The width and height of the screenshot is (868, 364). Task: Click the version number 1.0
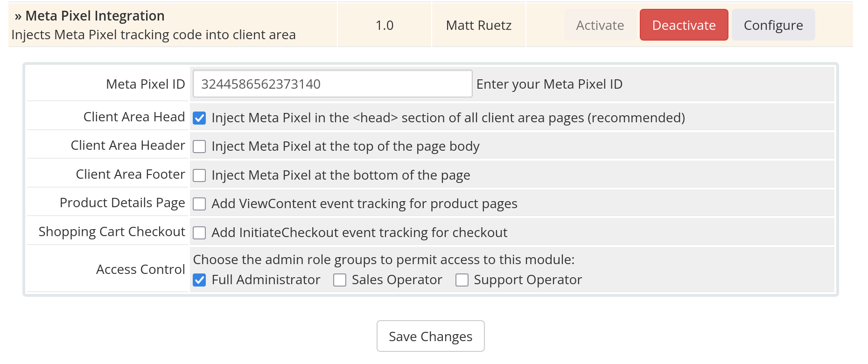point(385,25)
